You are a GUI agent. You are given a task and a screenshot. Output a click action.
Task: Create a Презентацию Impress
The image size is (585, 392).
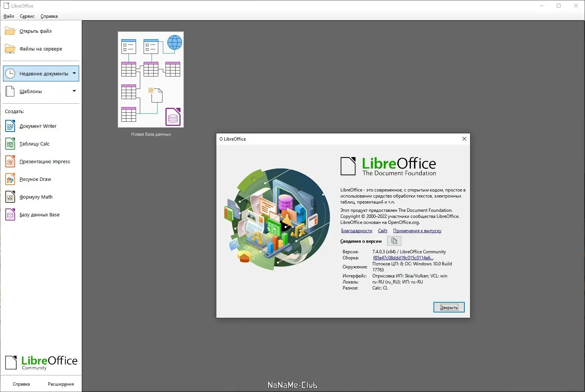(x=41, y=161)
